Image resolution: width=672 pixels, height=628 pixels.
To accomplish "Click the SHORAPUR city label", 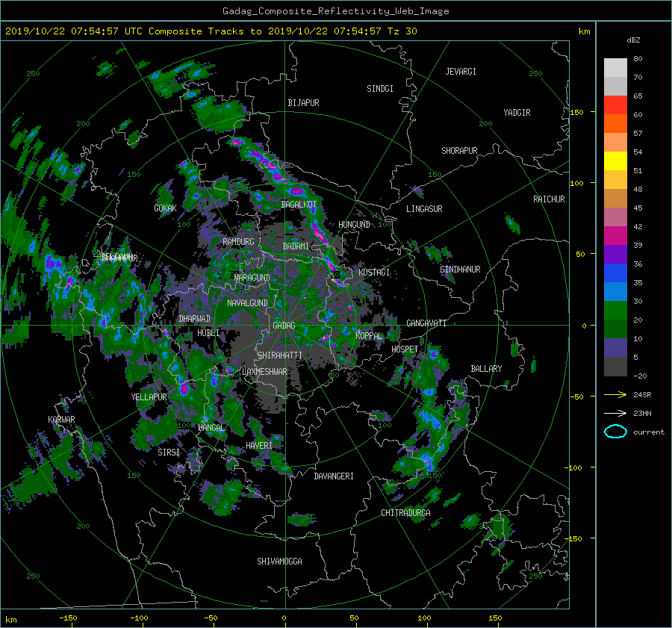I will 459,151.
